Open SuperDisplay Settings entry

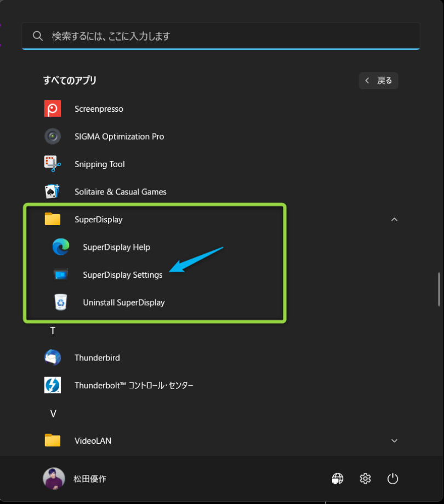point(122,275)
